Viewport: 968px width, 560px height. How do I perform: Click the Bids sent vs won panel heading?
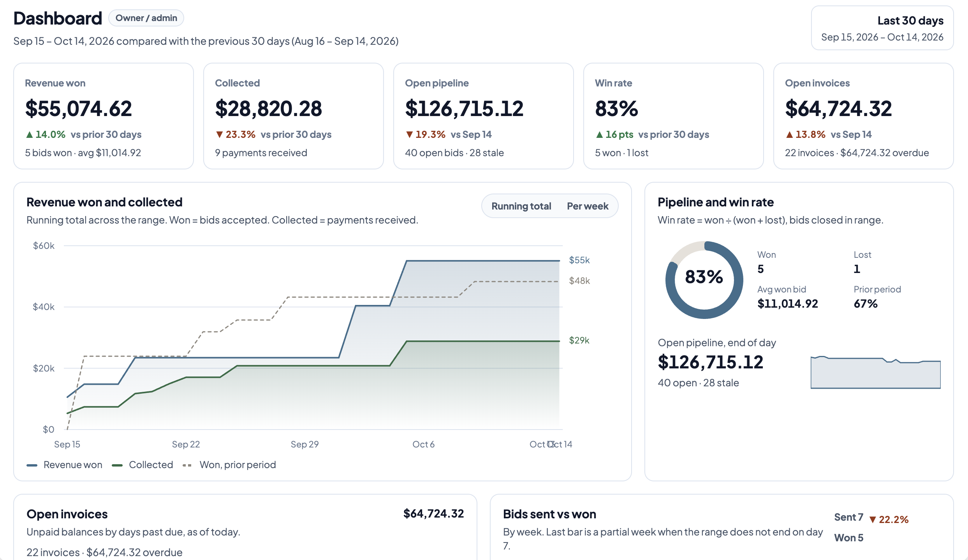point(549,514)
